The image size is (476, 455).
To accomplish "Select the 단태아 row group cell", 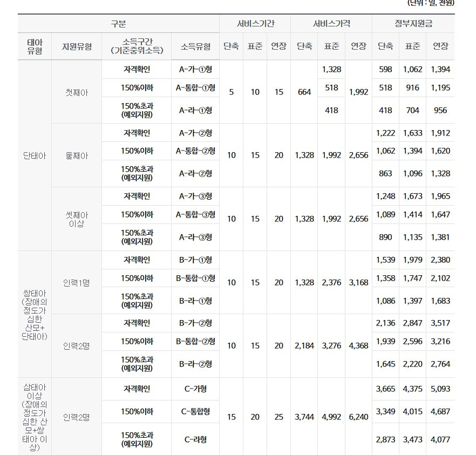I will point(35,155).
